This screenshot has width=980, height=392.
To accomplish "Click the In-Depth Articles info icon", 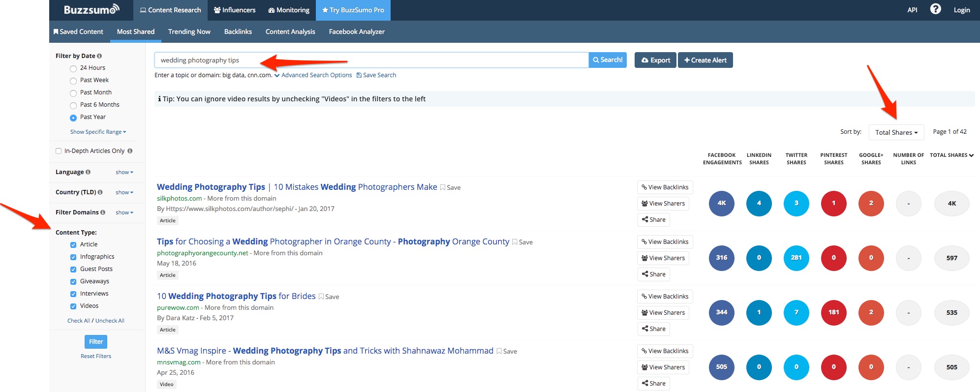I will click(130, 151).
